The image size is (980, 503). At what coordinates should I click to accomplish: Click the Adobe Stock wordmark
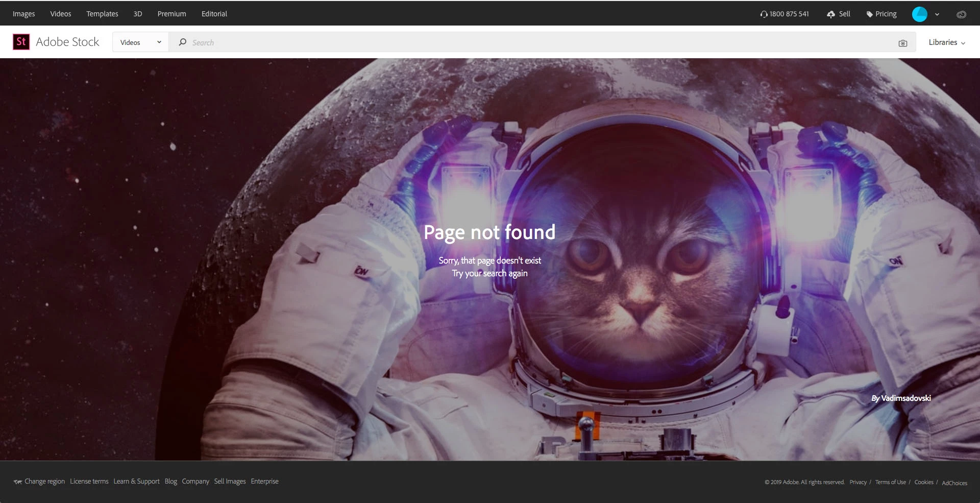tap(67, 42)
